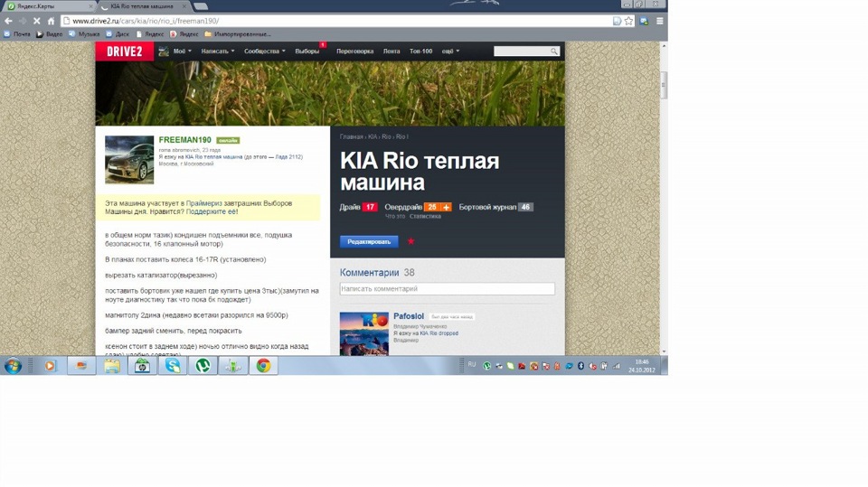
Task: Click the Драйв 17 counter
Action: [358, 207]
